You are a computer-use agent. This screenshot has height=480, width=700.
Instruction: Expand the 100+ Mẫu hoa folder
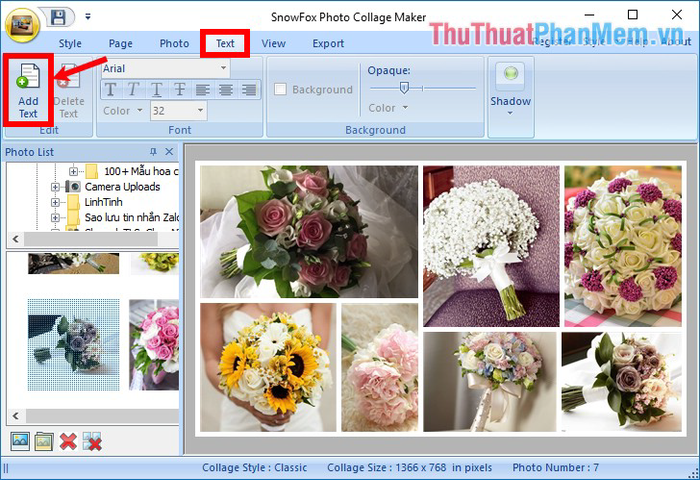(x=73, y=171)
